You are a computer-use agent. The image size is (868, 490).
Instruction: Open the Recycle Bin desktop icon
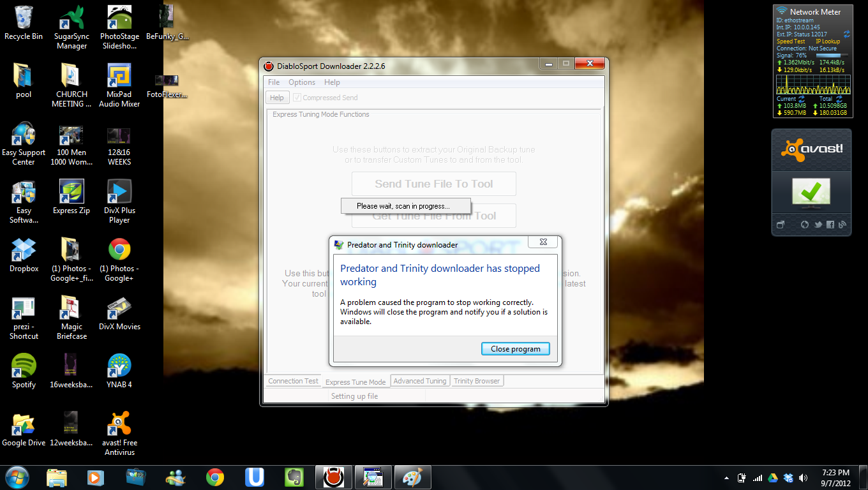click(24, 24)
